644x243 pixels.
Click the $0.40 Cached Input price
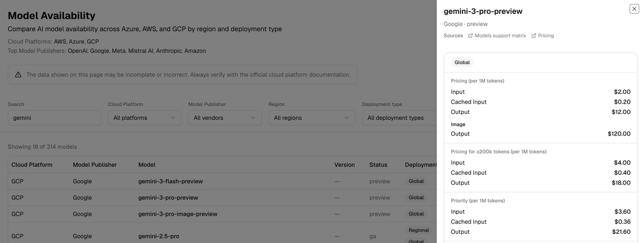coord(622,173)
